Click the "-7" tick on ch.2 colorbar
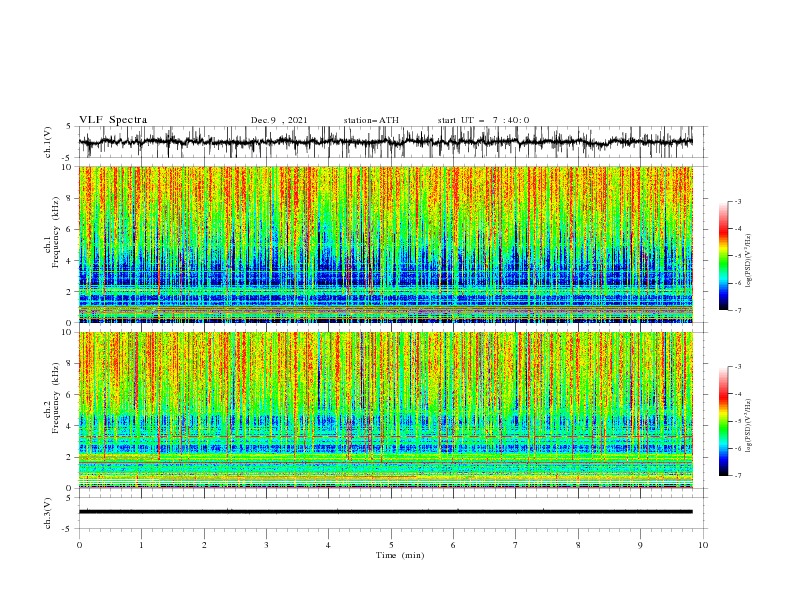 [737, 476]
